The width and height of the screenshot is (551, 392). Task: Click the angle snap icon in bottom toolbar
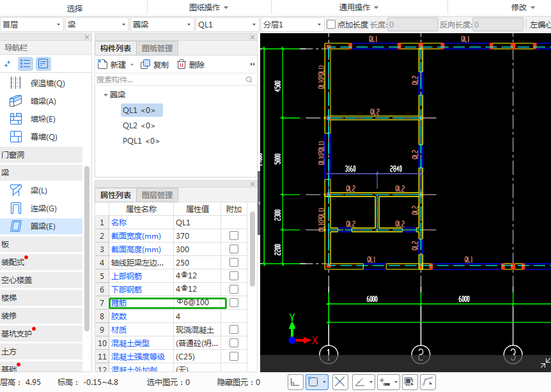pos(360,382)
